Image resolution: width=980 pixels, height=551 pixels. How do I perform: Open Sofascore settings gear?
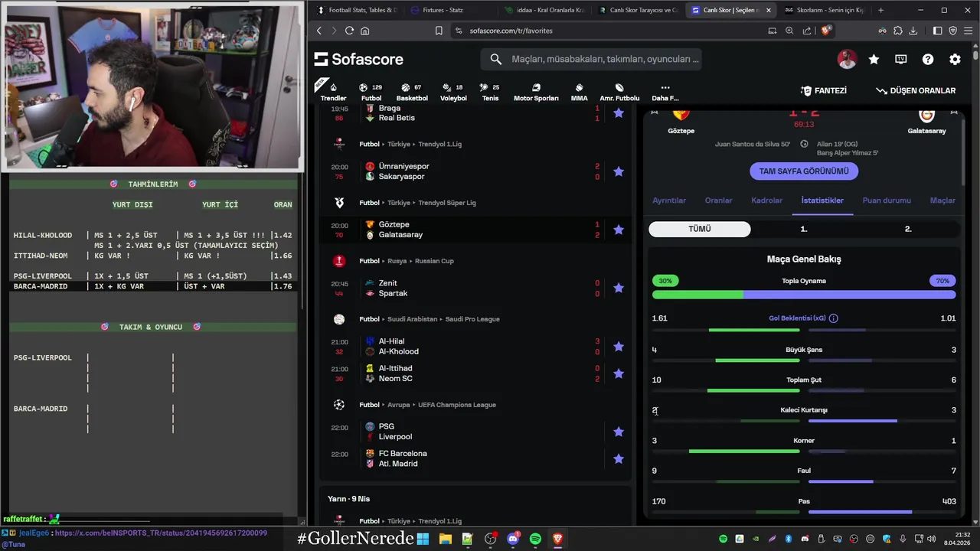click(955, 59)
